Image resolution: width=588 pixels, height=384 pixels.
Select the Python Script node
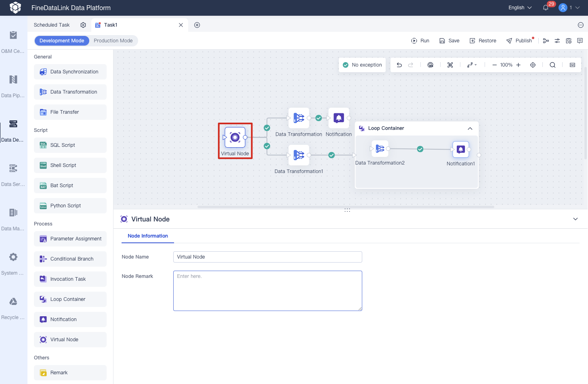coord(70,205)
